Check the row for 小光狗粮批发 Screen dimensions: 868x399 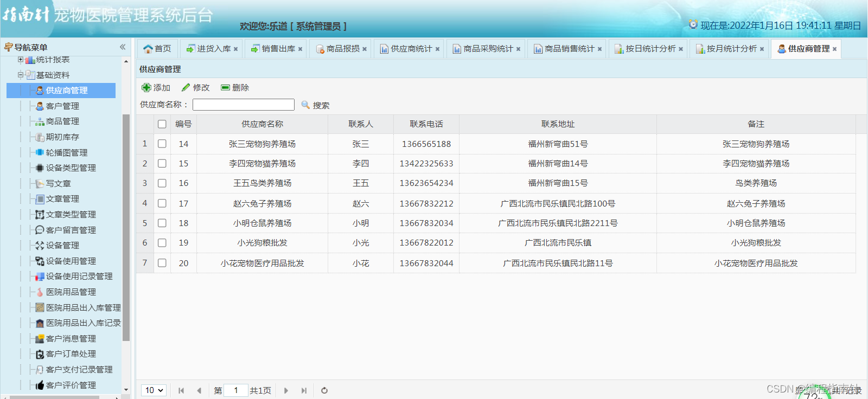click(x=162, y=243)
